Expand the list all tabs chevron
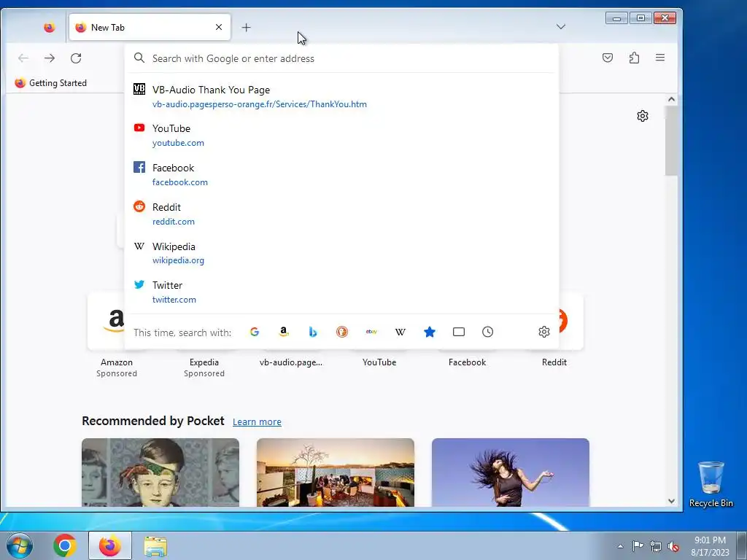Viewport: 747px width, 560px height. [x=561, y=27]
